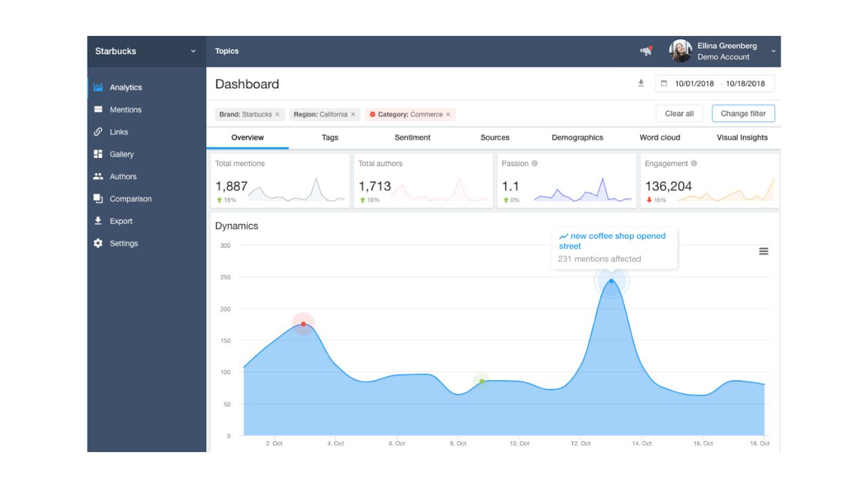Switch to the Overview tab
Viewport: 868px width, 488px height.
point(248,138)
